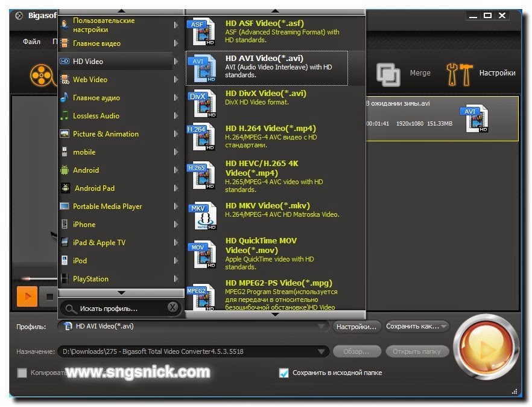Open the Сохранить как dropdown button
This screenshot has width=532, height=407.
[x=417, y=327]
